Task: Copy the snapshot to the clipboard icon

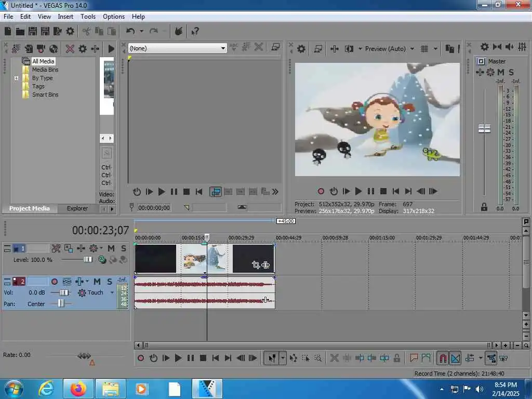Action: click(x=449, y=49)
